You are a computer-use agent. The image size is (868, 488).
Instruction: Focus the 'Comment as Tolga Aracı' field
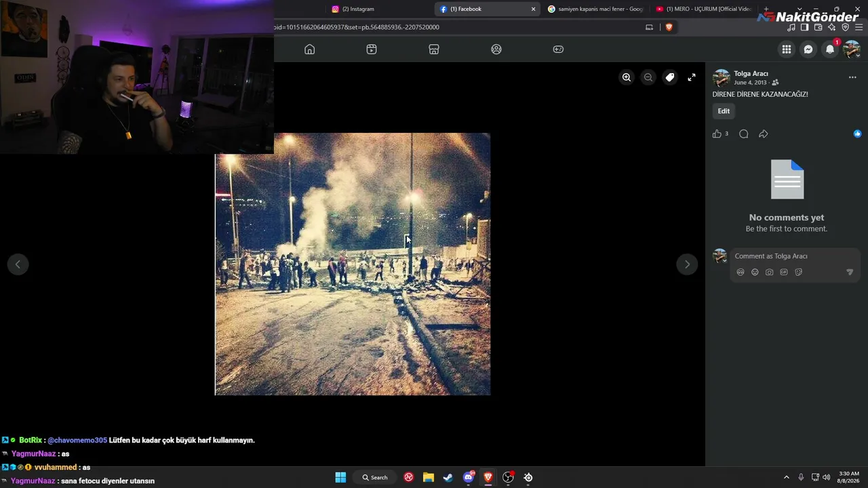coord(795,256)
